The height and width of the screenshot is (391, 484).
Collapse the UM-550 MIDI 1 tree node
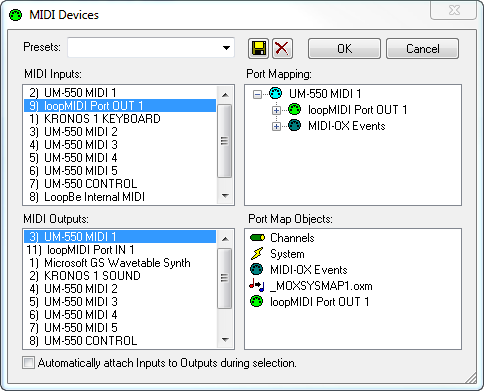click(x=257, y=94)
